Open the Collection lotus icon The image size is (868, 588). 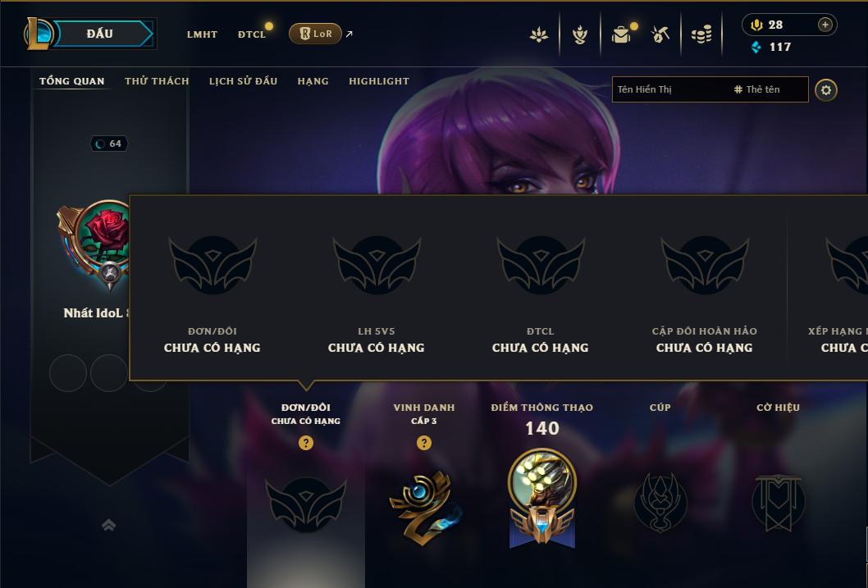[539, 34]
